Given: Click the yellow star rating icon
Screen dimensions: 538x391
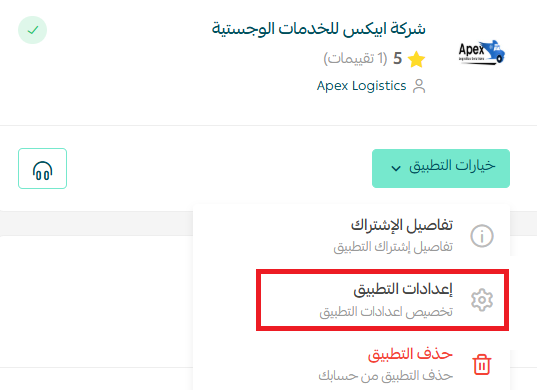Looking at the screenshot, I should point(416,59).
